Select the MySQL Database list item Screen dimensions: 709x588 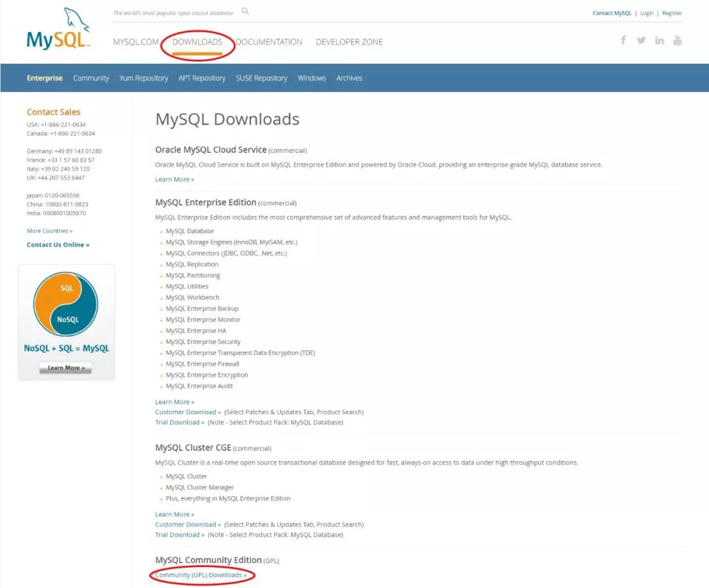190,231
